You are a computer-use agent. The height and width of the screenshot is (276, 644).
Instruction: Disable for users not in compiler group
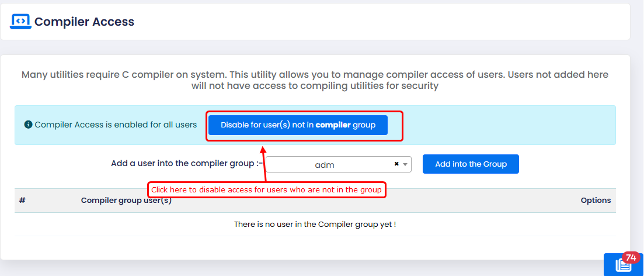298,125
